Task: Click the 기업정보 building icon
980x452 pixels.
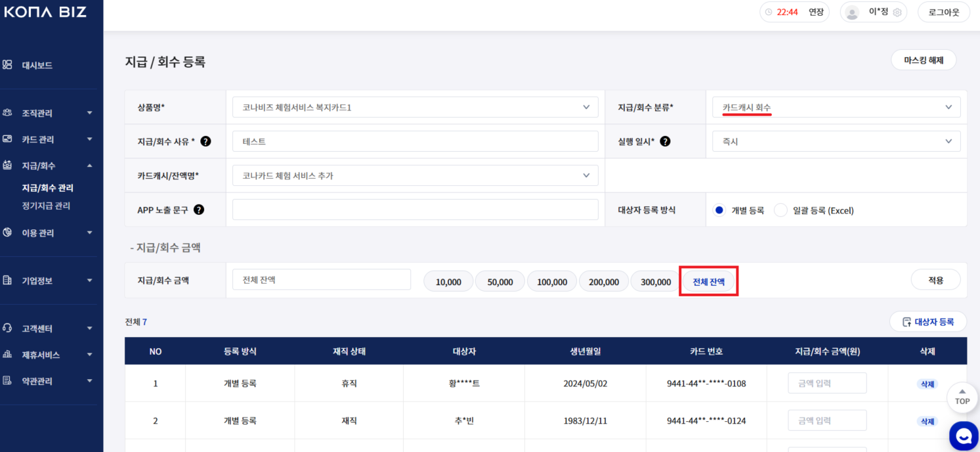Action: (8, 281)
